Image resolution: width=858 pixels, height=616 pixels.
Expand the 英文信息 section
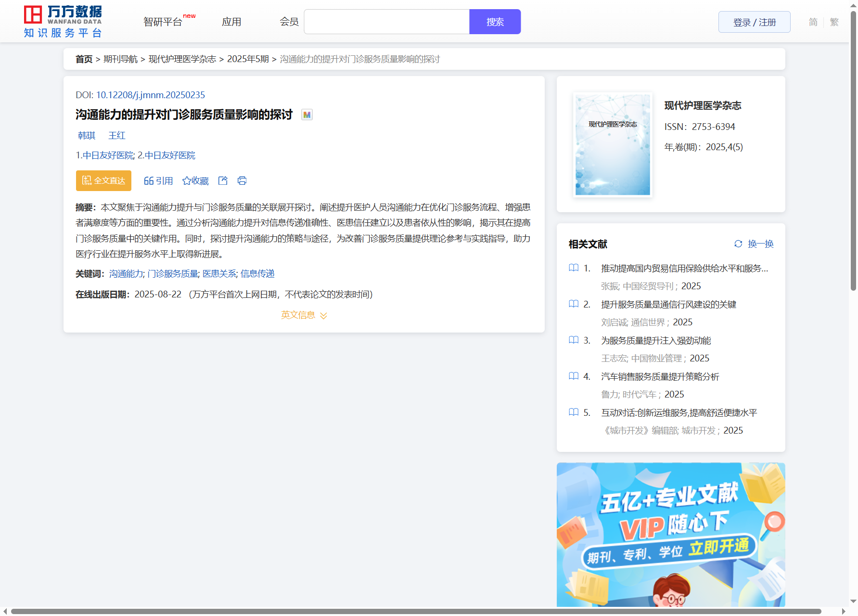point(304,315)
